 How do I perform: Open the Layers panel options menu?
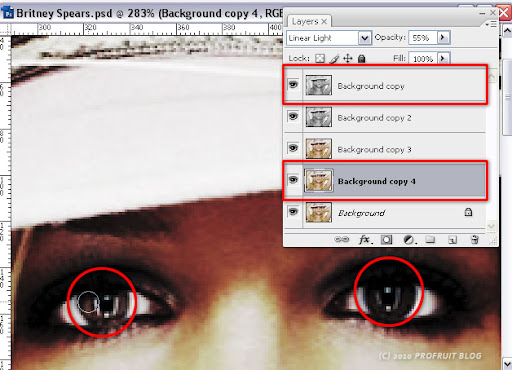491,24
